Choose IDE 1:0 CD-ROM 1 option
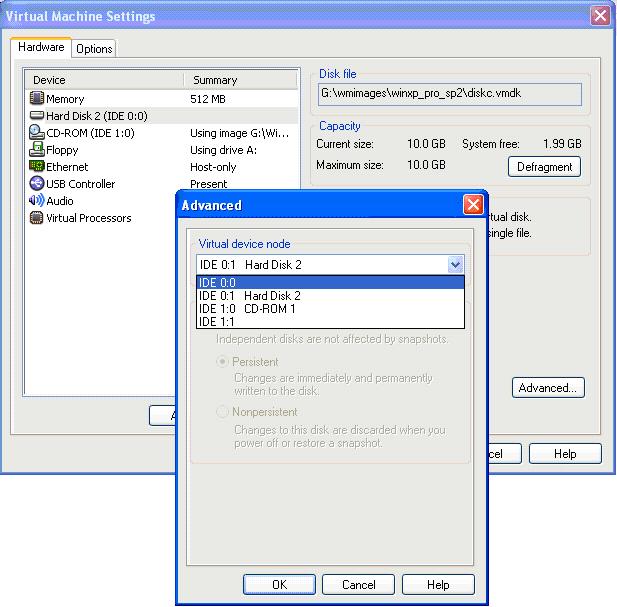This screenshot has width=617, height=607. click(x=330, y=309)
